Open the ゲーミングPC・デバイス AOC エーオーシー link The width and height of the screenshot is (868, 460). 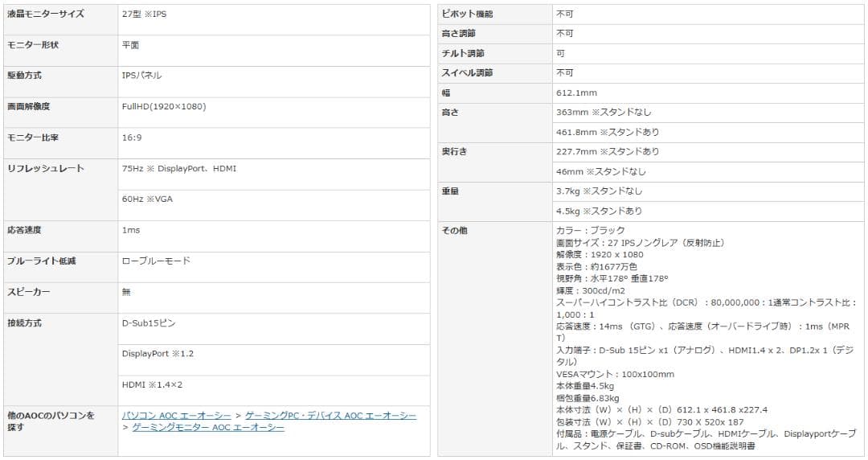(x=330, y=416)
